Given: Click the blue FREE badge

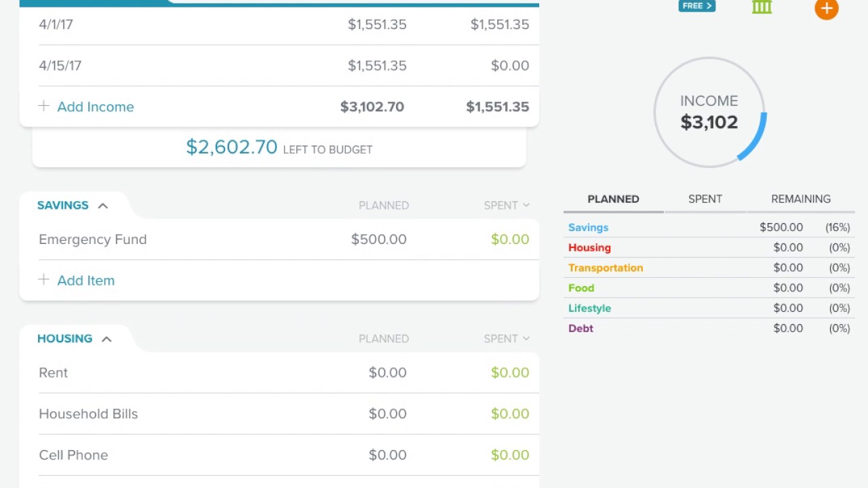Looking at the screenshot, I should point(696,6).
